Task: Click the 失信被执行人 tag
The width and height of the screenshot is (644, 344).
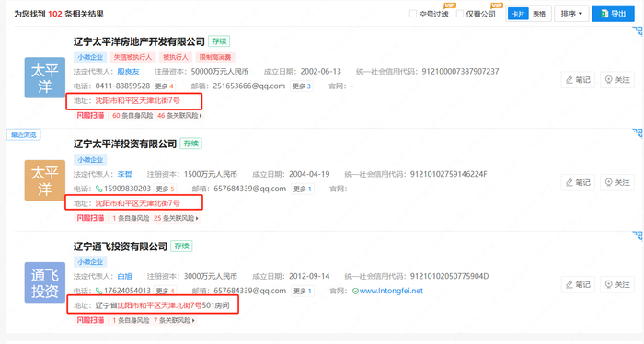Action: coord(132,57)
